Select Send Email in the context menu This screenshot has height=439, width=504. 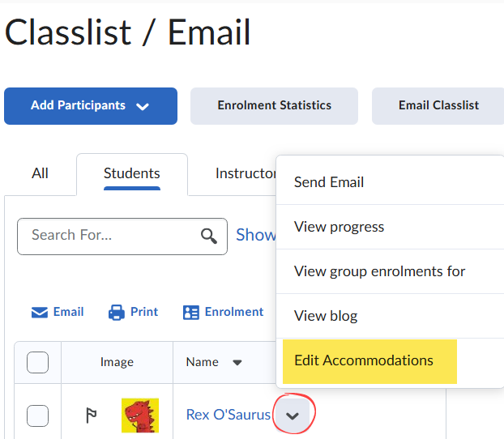click(329, 182)
